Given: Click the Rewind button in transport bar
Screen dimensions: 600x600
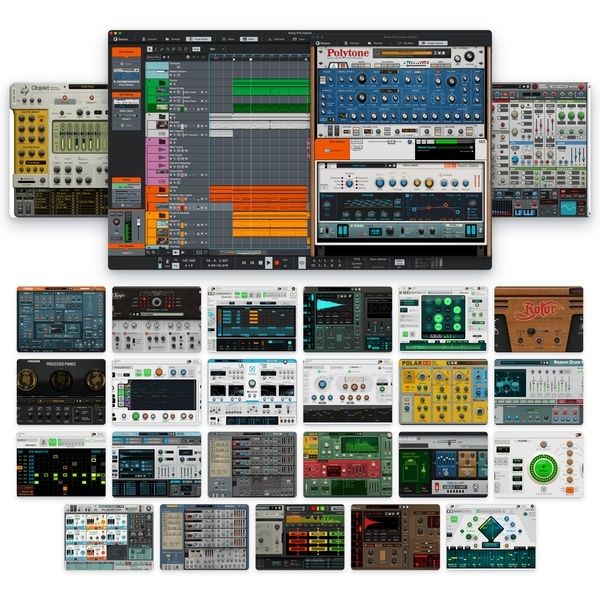Looking at the screenshot, I should coord(244,263).
